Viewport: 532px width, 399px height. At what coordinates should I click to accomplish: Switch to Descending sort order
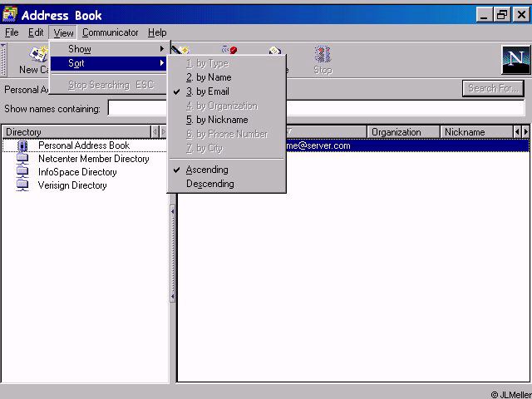(x=227, y=184)
